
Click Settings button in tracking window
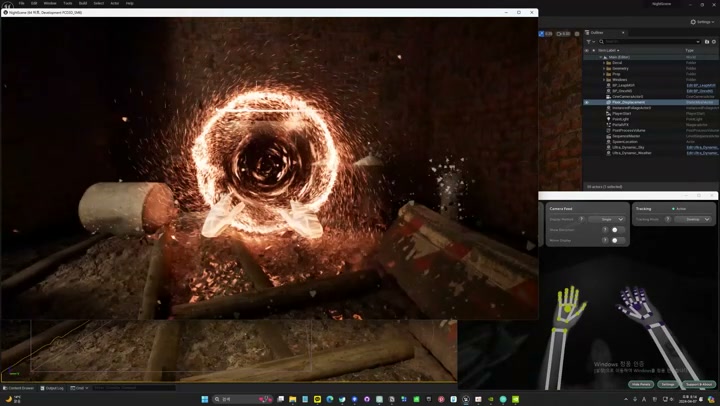click(668, 384)
